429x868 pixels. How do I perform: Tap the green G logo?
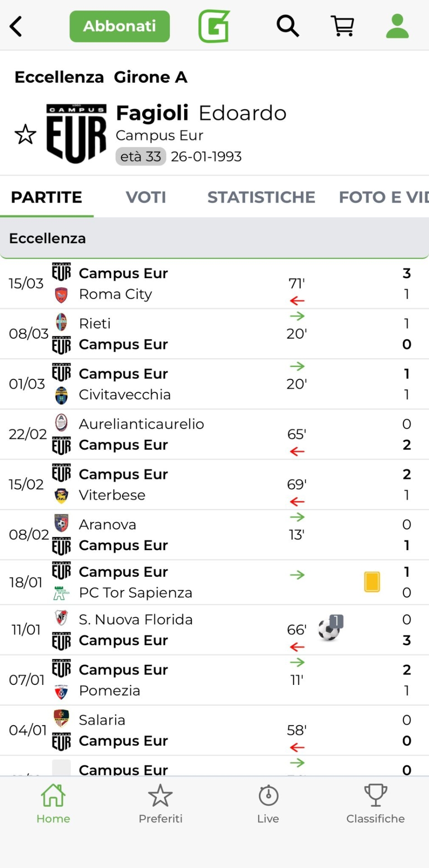(214, 26)
